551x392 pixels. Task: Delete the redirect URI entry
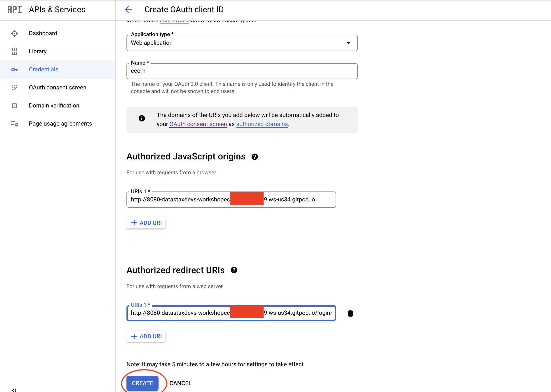(x=350, y=313)
